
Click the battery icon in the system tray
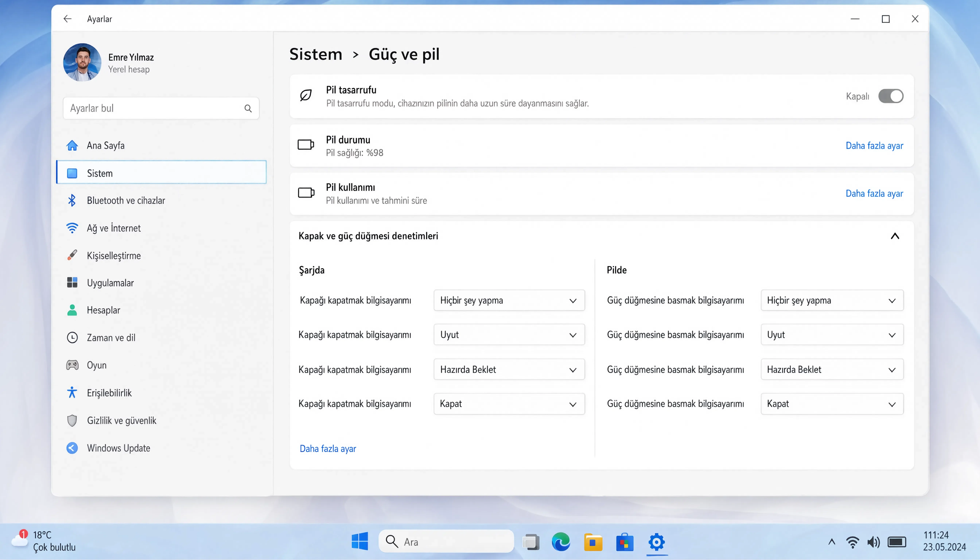pyautogui.click(x=897, y=542)
